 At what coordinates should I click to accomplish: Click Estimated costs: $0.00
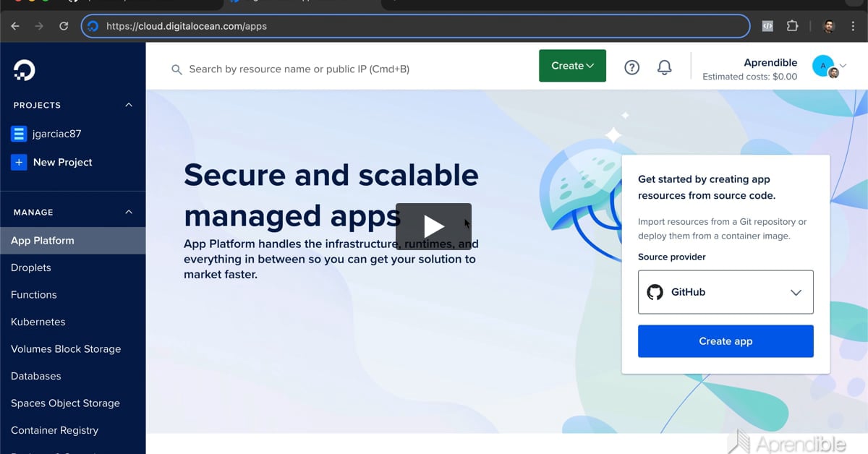(750, 77)
